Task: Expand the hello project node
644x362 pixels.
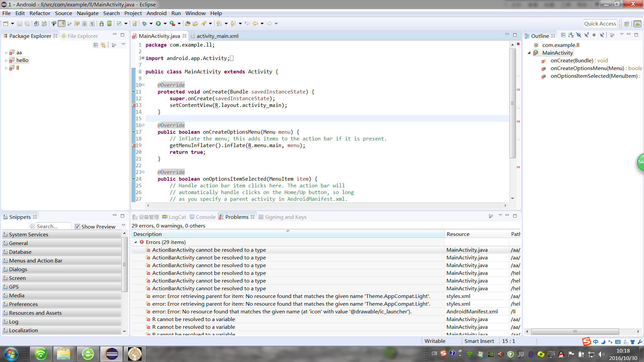Action: [6, 60]
